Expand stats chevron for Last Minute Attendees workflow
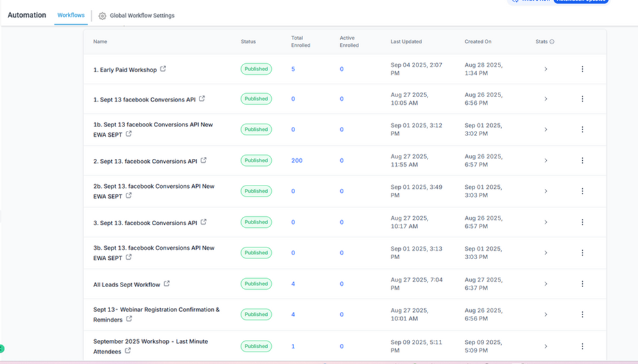638x364 pixels. [x=545, y=346]
